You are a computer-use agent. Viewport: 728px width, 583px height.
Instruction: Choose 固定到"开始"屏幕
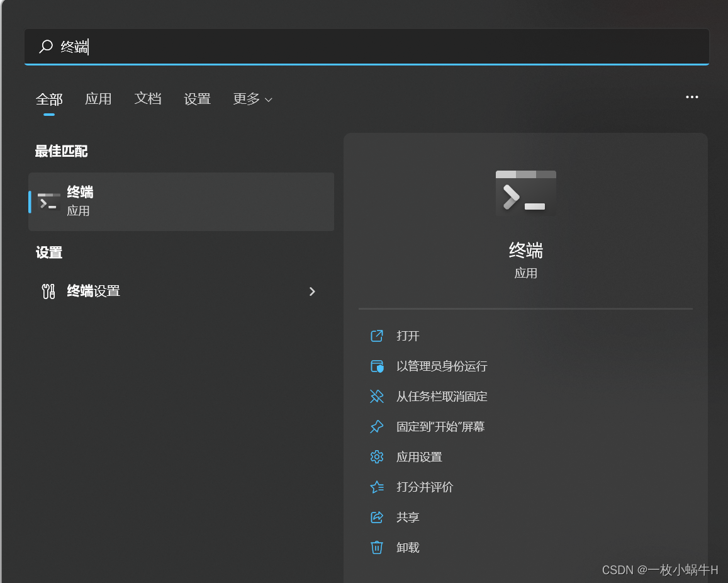point(440,426)
